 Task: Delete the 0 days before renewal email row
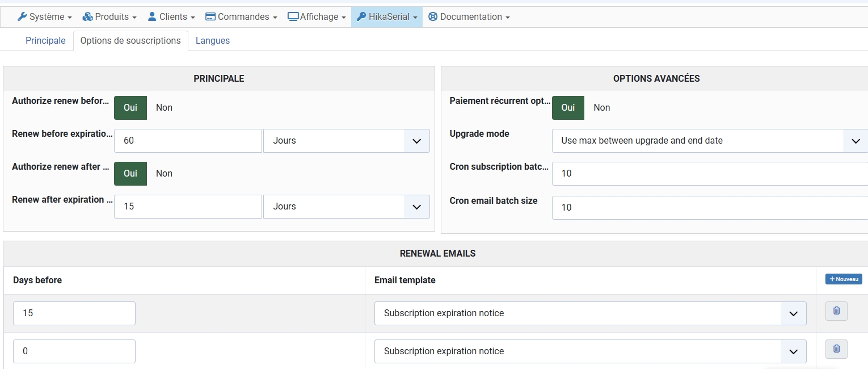coord(836,349)
